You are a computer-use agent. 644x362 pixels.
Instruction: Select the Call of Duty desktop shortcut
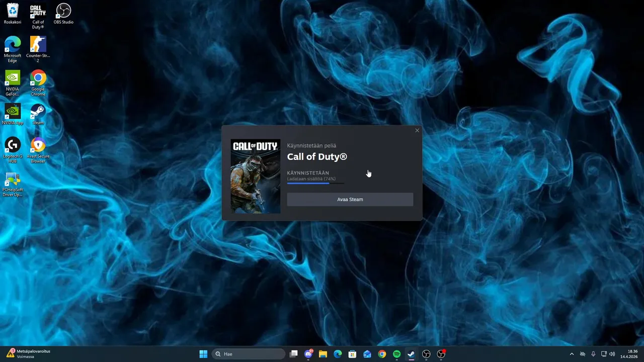(38, 17)
